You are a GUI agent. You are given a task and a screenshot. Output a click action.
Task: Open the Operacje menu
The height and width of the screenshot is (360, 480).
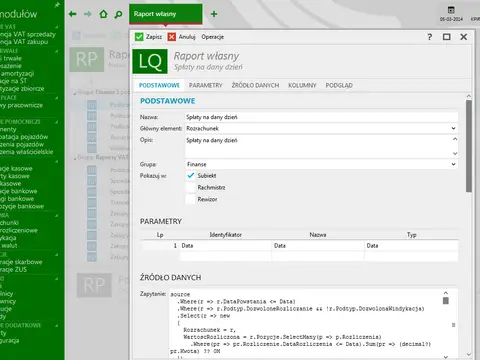[212, 37]
